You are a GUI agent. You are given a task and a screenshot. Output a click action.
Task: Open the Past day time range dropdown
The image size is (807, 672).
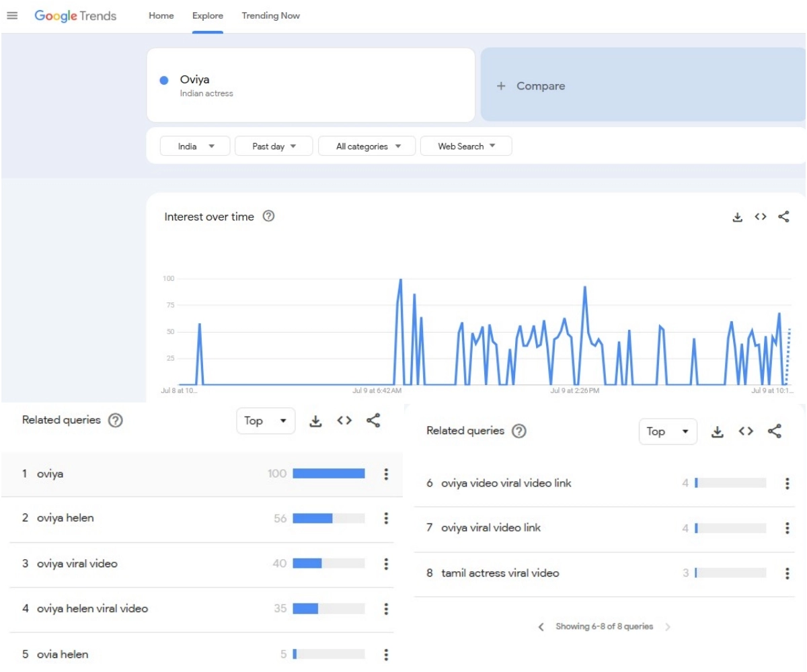click(274, 146)
